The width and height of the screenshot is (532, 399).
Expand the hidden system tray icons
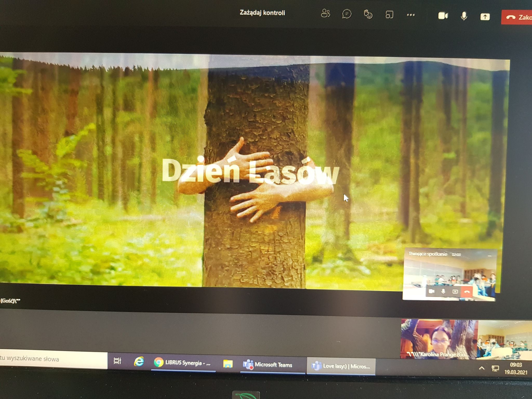[481, 368]
